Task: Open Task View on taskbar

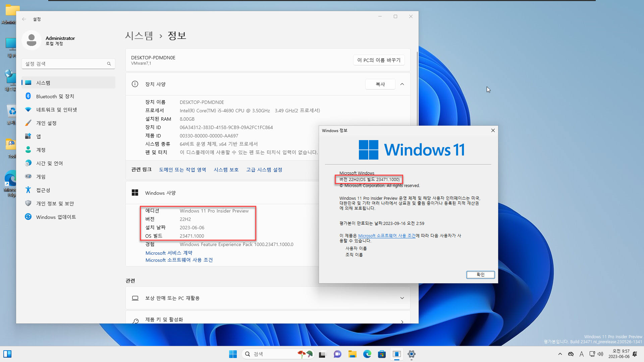Action: point(322,354)
